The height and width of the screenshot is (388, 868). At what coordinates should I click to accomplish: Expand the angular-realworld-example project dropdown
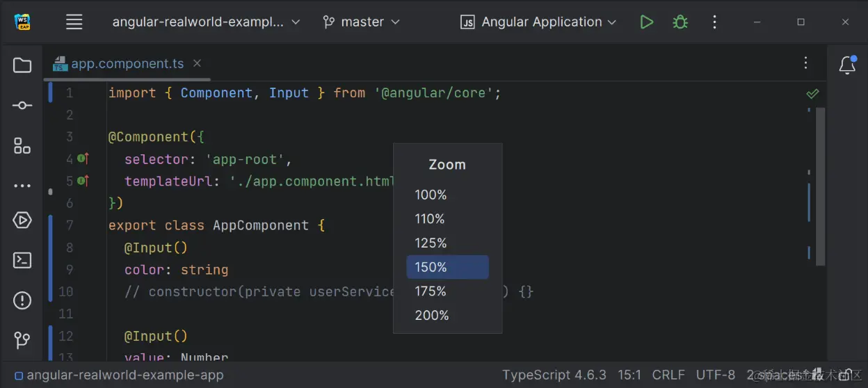(206, 22)
